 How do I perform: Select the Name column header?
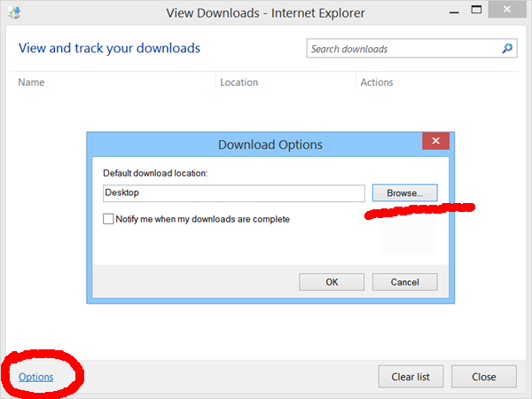(x=31, y=82)
